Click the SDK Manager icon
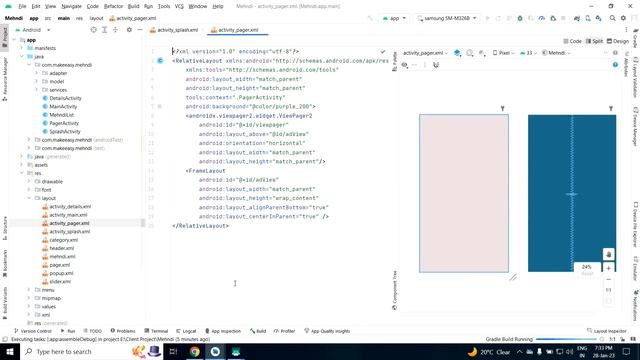The width and height of the screenshot is (640, 360). pos(598,18)
